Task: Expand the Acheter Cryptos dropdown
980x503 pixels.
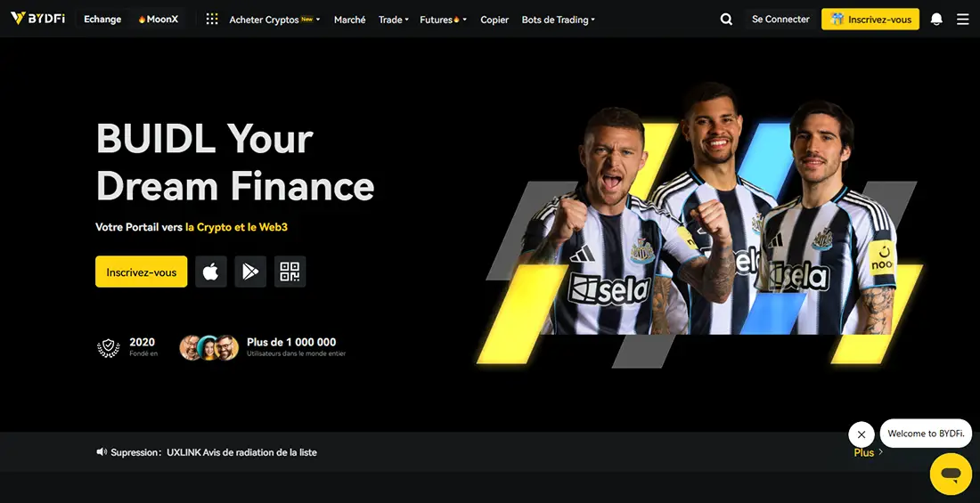Action: (x=275, y=20)
